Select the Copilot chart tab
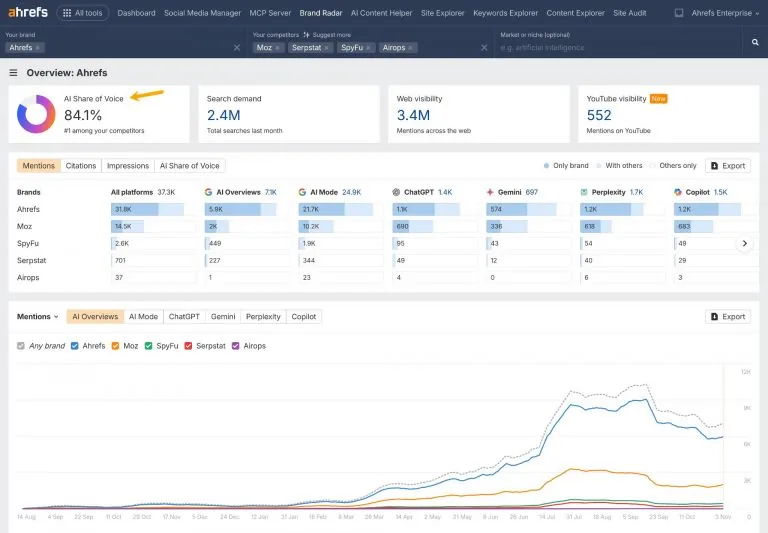The width and height of the screenshot is (768, 533). click(x=304, y=316)
